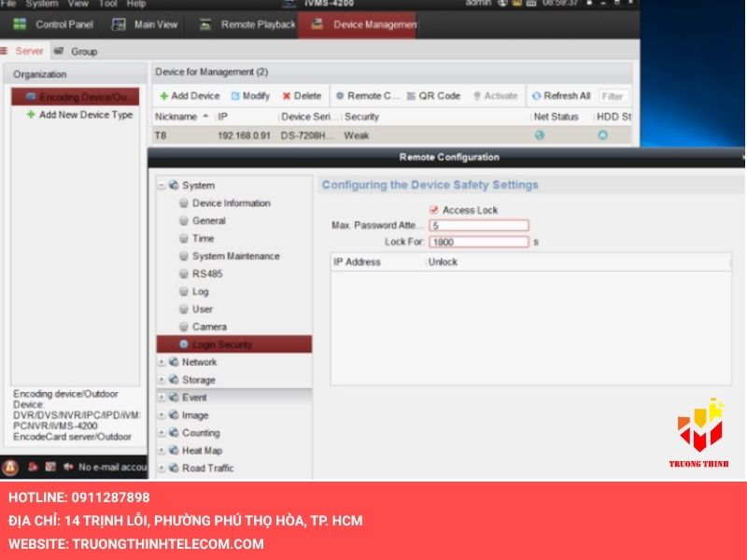747x560 pixels.
Task: Click the T8 HDD status icon
Action: pos(602,135)
